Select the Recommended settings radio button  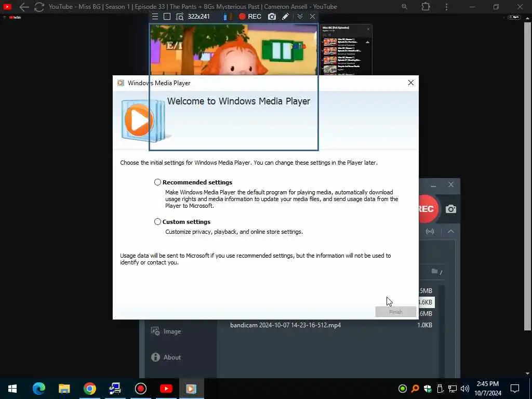157,182
